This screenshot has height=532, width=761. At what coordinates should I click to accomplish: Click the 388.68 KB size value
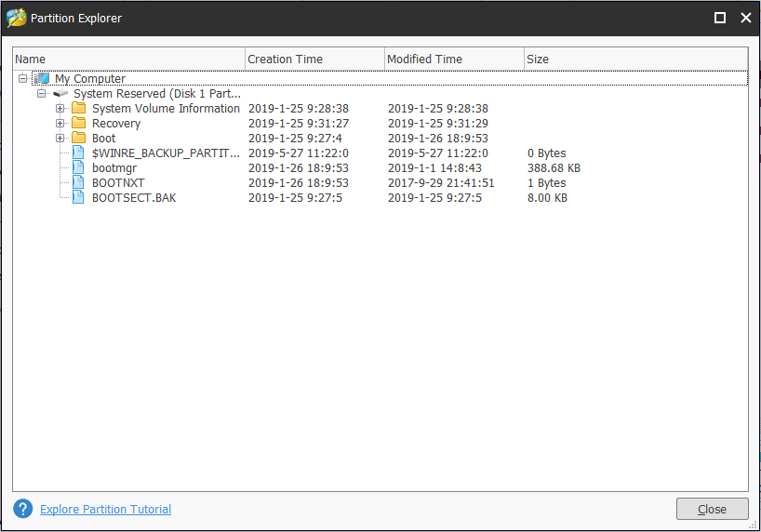click(x=554, y=168)
